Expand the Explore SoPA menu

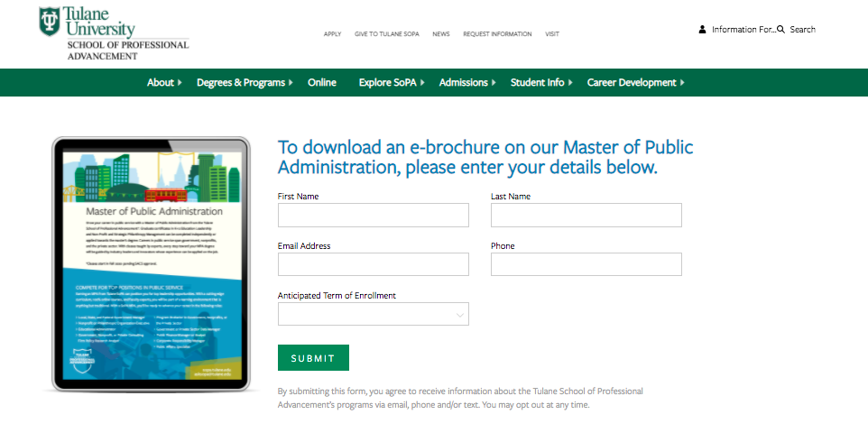(387, 83)
